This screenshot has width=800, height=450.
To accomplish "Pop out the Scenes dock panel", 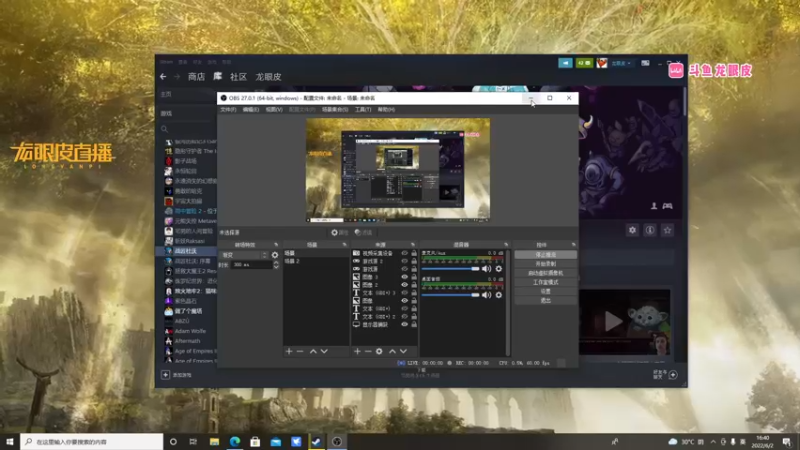I will (344, 245).
